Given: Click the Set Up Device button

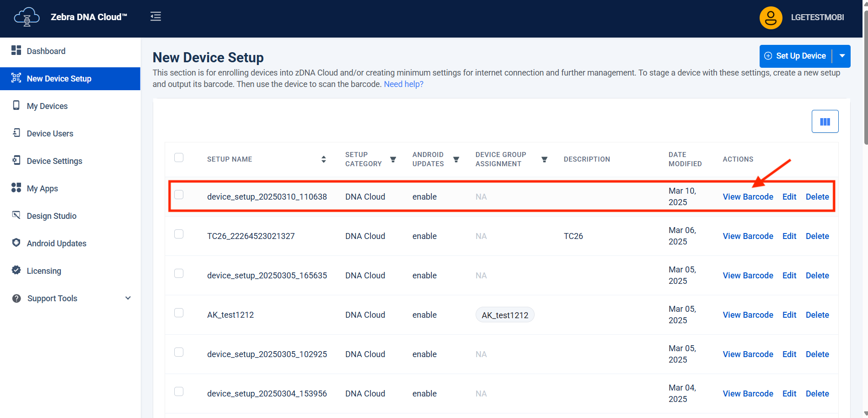Looking at the screenshot, I should tap(796, 56).
